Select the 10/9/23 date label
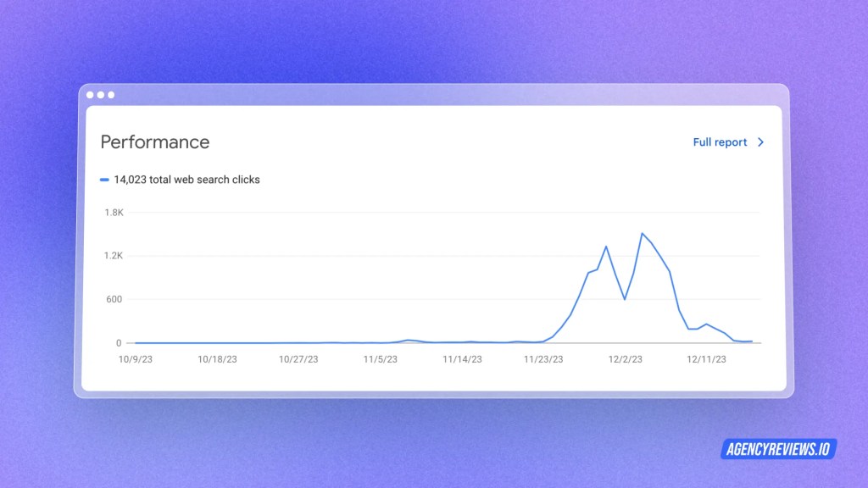 [x=136, y=359]
